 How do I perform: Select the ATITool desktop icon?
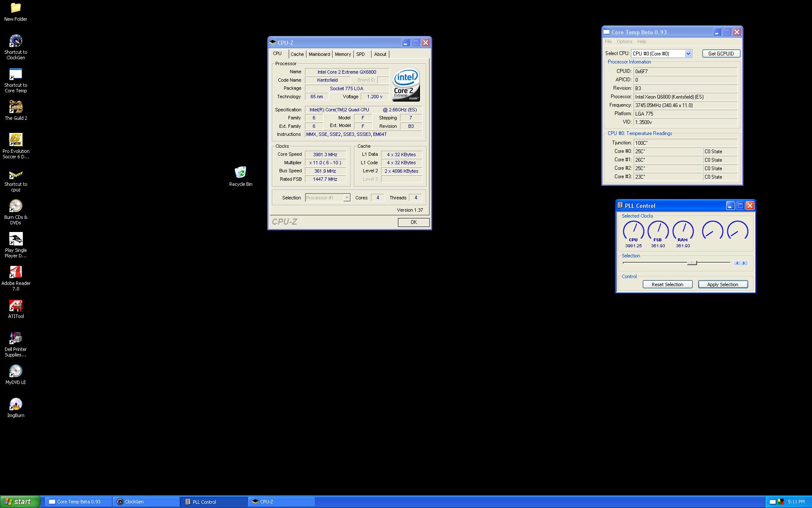tap(16, 309)
